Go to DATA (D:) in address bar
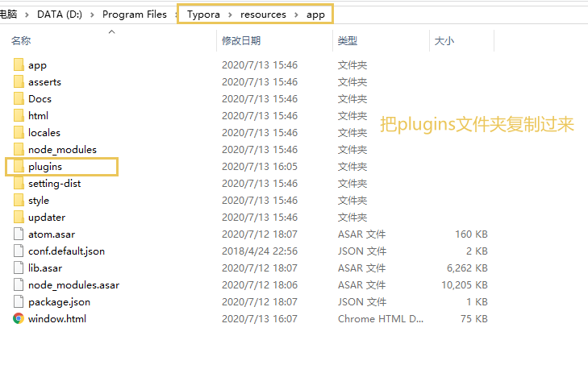 click(60, 15)
